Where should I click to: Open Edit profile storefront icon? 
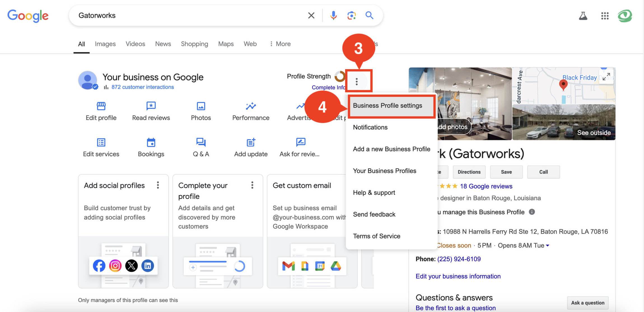tap(101, 106)
